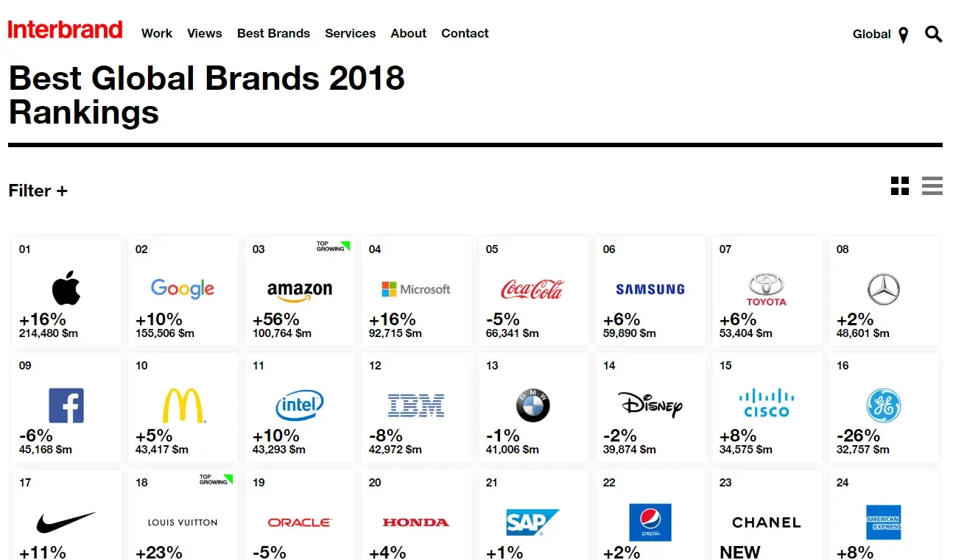Screen dimensions: 953x560
Task: Open the search with the magnifier icon
Action: point(933,34)
